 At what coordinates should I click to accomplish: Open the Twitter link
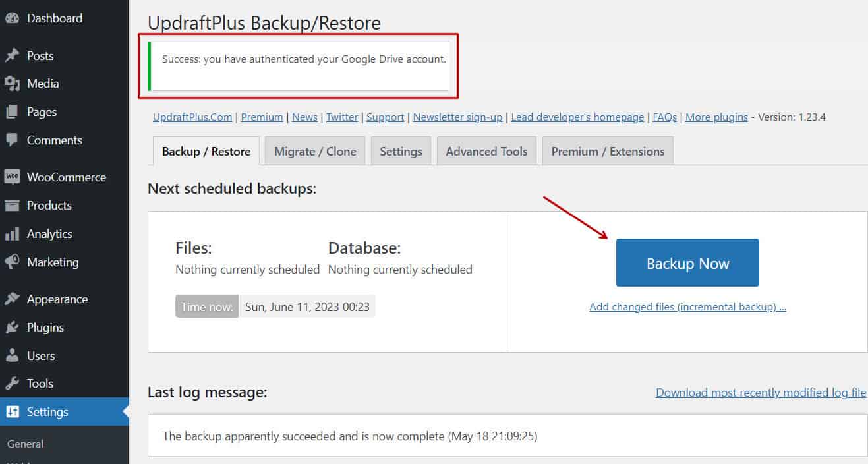pyautogui.click(x=342, y=117)
